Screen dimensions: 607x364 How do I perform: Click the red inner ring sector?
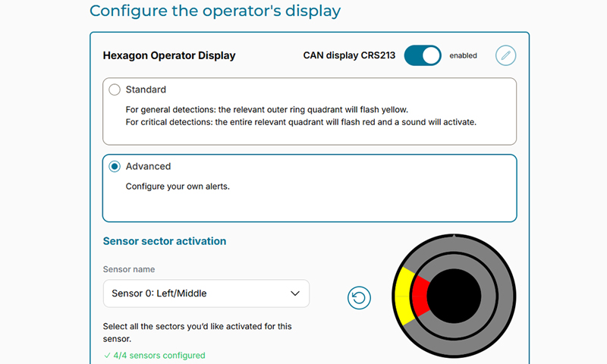point(420,296)
